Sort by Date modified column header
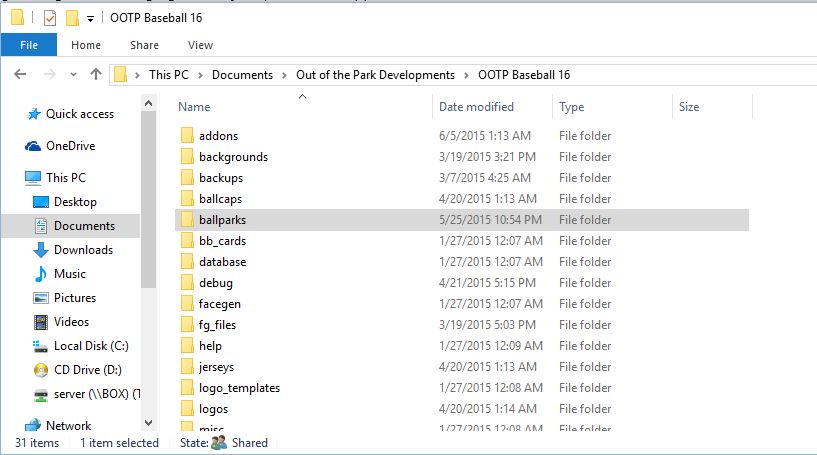 tap(476, 107)
